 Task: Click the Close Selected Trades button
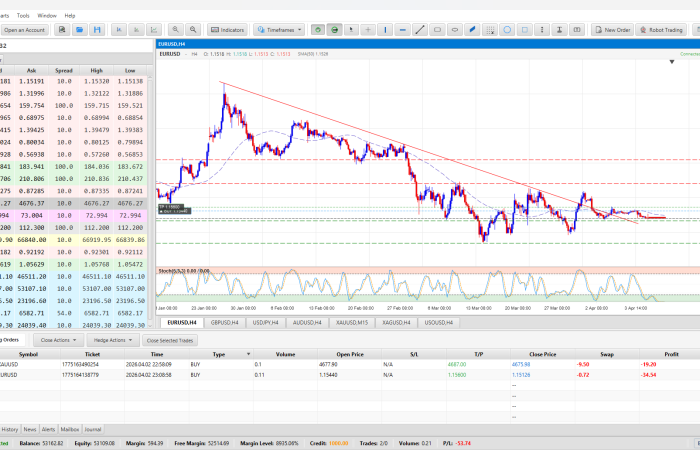[170, 340]
